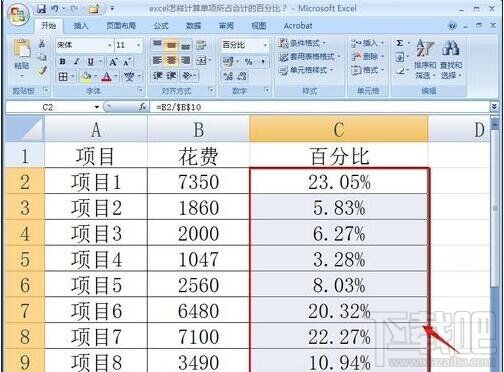
Task: Switch to the 数据 ribbon tab
Action: click(193, 26)
